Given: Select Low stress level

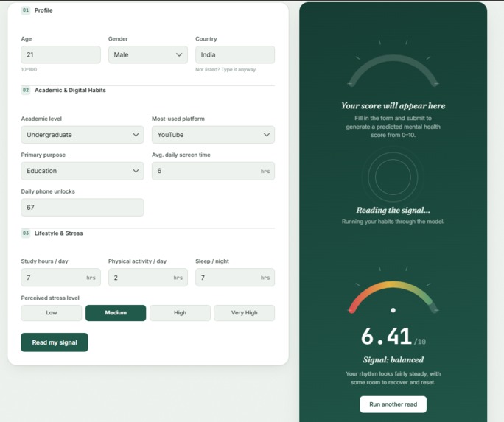Looking at the screenshot, I should 52,313.
